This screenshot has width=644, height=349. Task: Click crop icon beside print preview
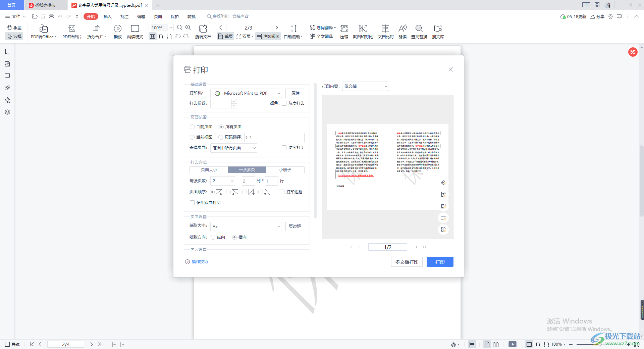click(x=443, y=218)
